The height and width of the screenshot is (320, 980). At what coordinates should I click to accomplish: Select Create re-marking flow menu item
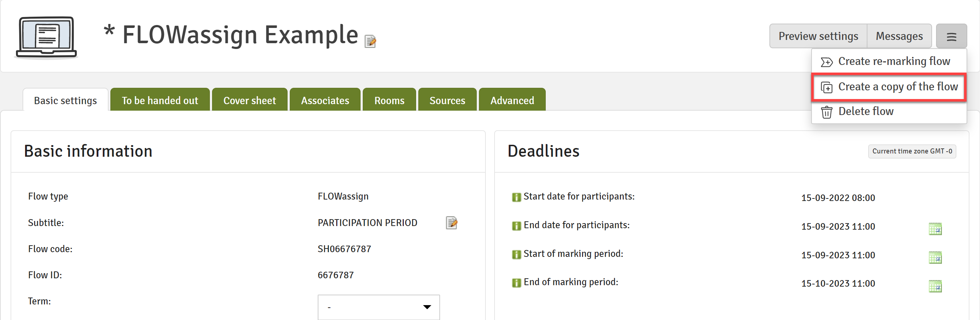(x=889, y=61)
